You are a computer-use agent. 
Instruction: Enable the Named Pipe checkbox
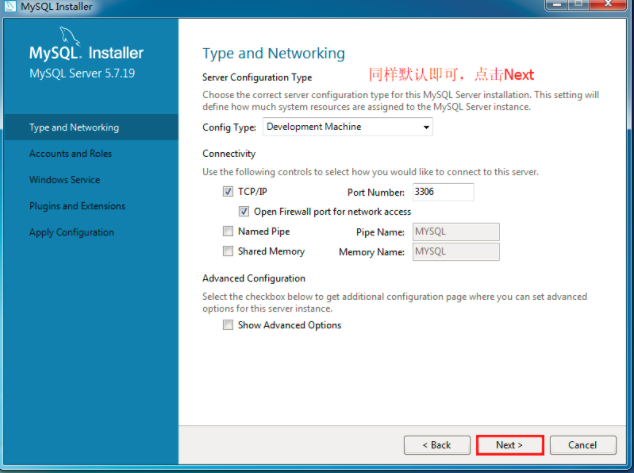click(228, 231)
